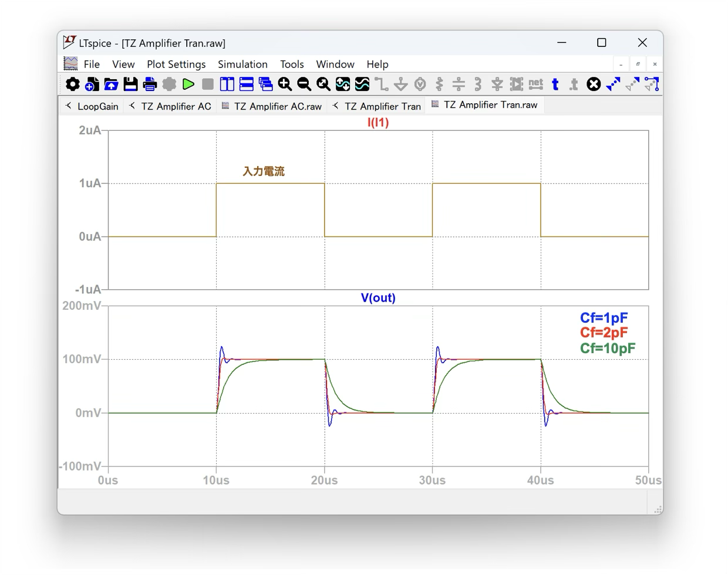Click the plot icon left of File menu
Screen dimensions: 728x575
[x=71, y=63]
